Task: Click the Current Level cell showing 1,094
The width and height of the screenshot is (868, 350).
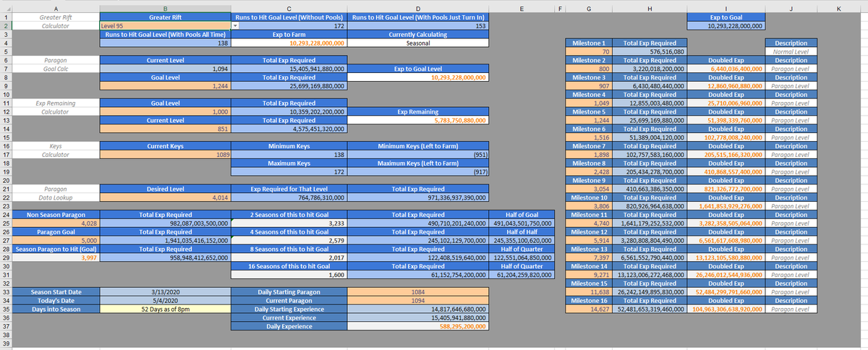Action: point(164,68)
